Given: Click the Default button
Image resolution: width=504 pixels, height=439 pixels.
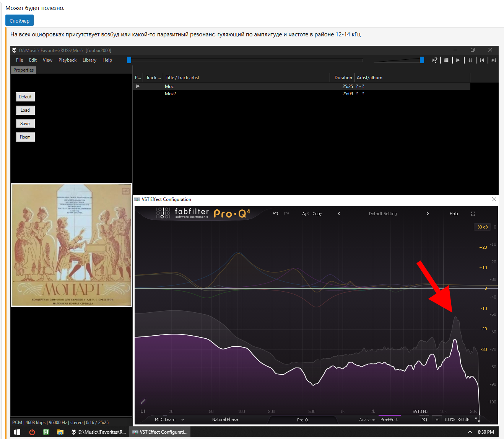Looking at the screenshot, I should point(25,97).
